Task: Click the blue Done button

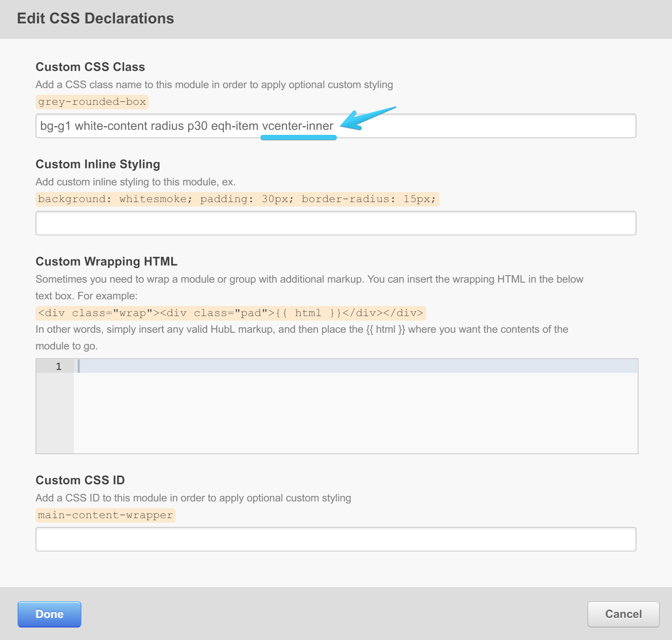Action: point(49,614)
